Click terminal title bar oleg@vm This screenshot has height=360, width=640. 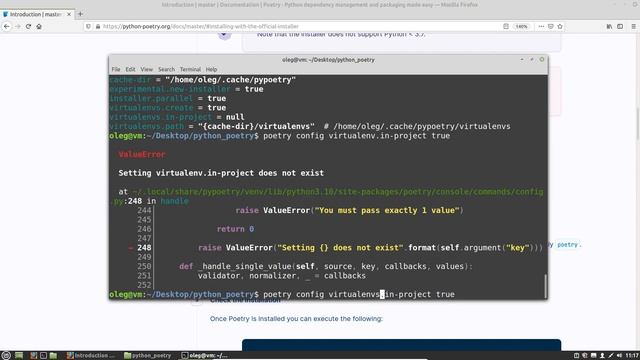[x=328, y=60]
